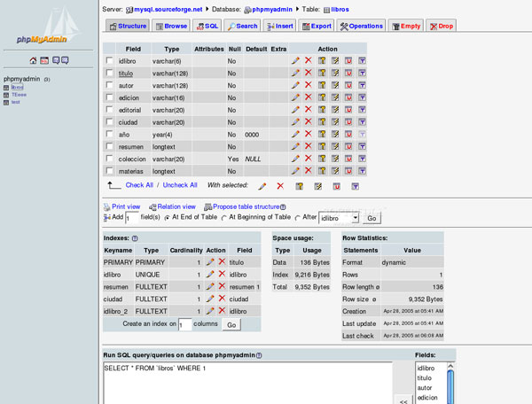
Task: Add unique index to edicion field
Action: click(348, 97)
